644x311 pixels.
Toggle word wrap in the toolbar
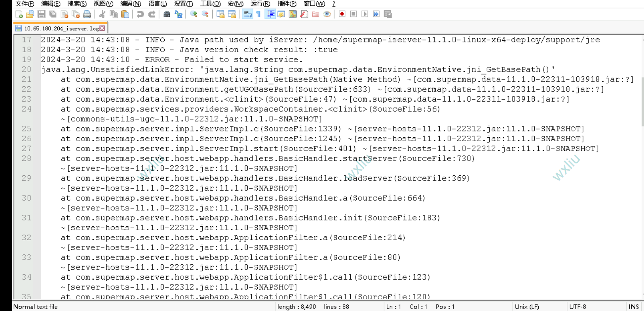(247, 14)
